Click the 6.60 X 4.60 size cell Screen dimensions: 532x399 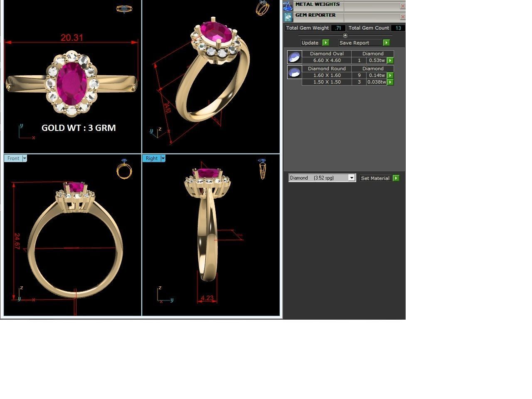tap(327, 60)
